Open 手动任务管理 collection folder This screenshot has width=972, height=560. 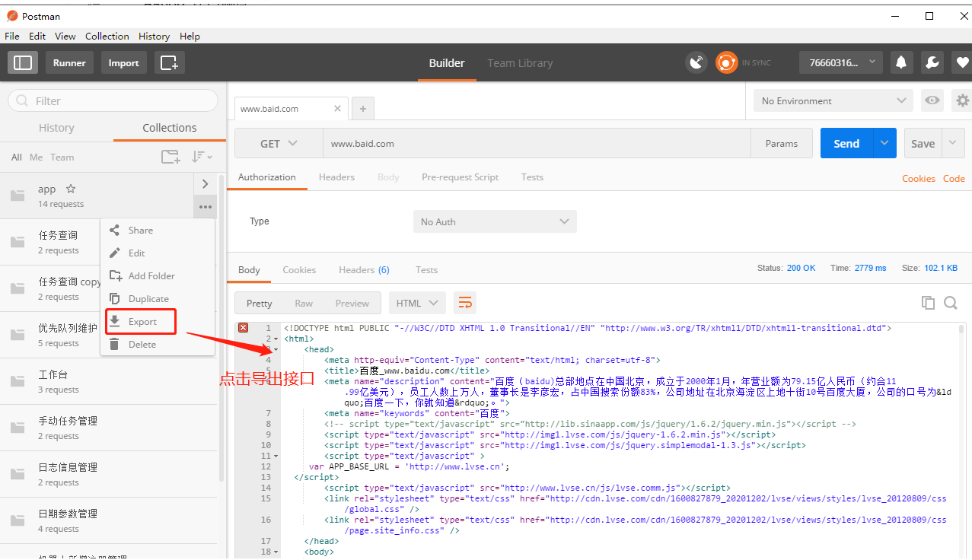pyautogui.click(x=107, y=428)
